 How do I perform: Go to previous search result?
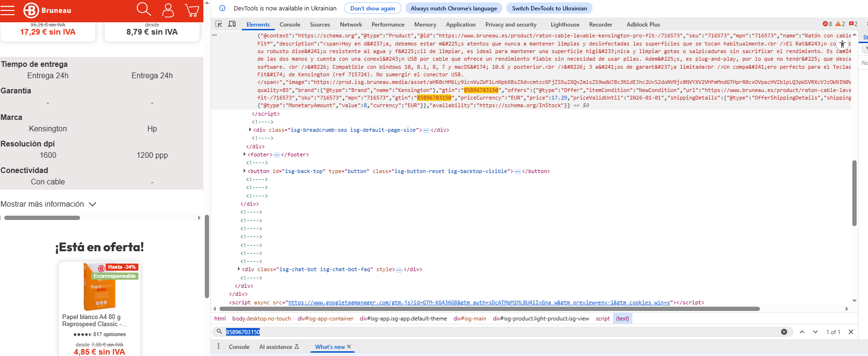coord(802,332)
